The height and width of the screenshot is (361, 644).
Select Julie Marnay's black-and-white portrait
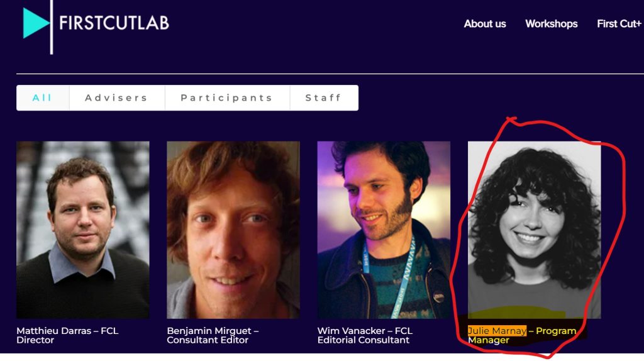point(534,230)
